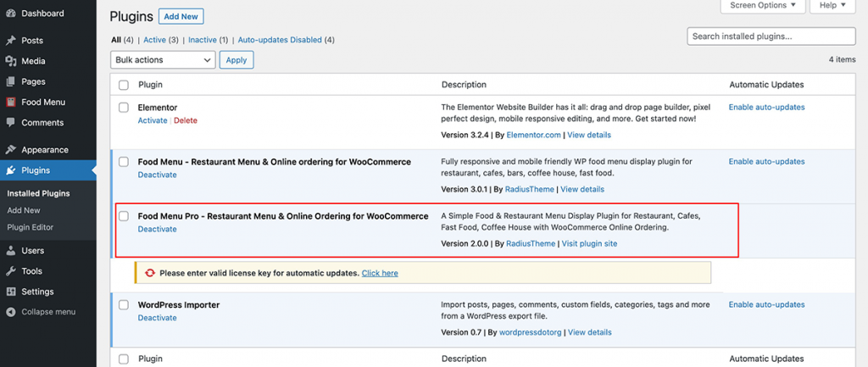Image resolution: width=868 pixels, height=367 pixels.
Task: Sort by Plugin column header at top
Action: (150, 85)
